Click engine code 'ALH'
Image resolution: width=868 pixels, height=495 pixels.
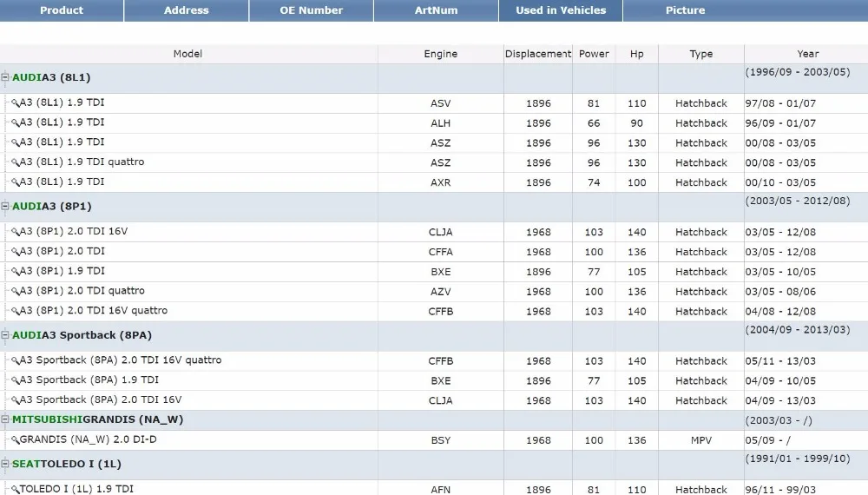point(441,123)
